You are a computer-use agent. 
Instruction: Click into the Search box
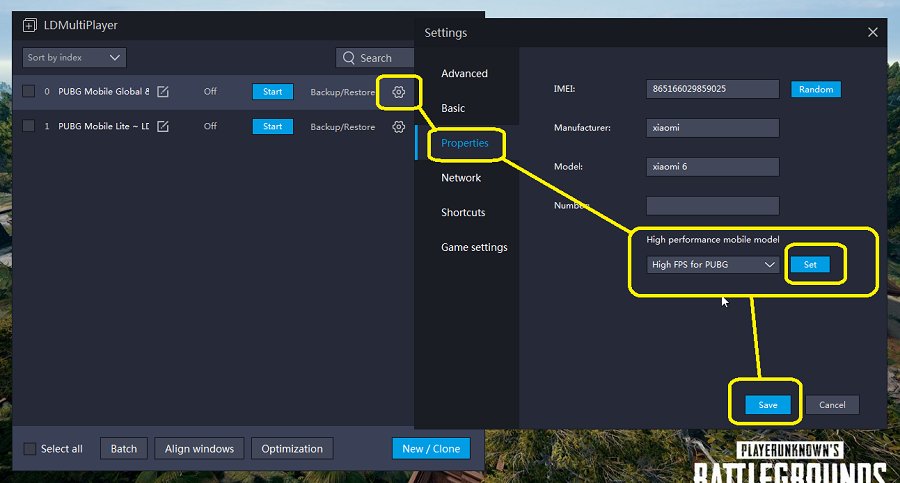(375, 58)
